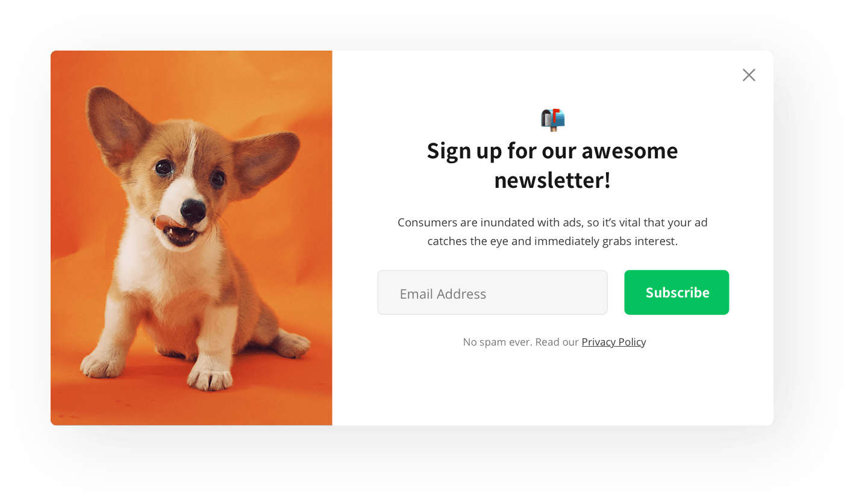The height and width of the screenshot is (504, 853).
Task: Click the 'catches the eye' description line
Action: (x=552, y=241)
